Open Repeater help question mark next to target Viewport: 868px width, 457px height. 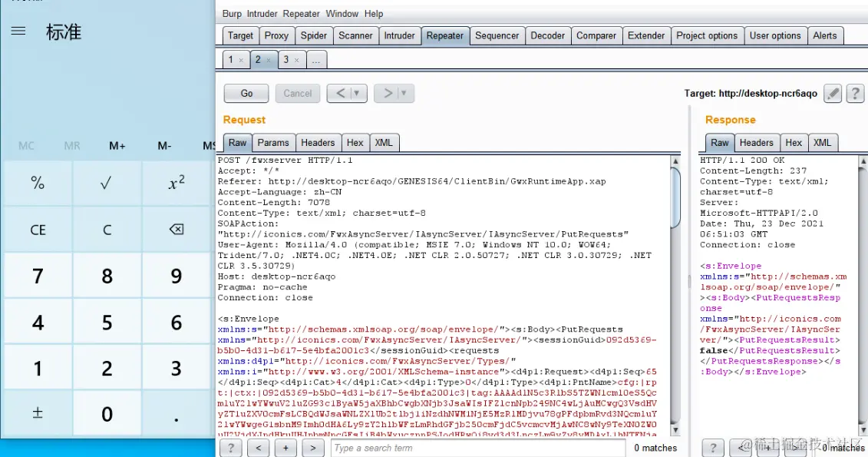coord(855,93)
